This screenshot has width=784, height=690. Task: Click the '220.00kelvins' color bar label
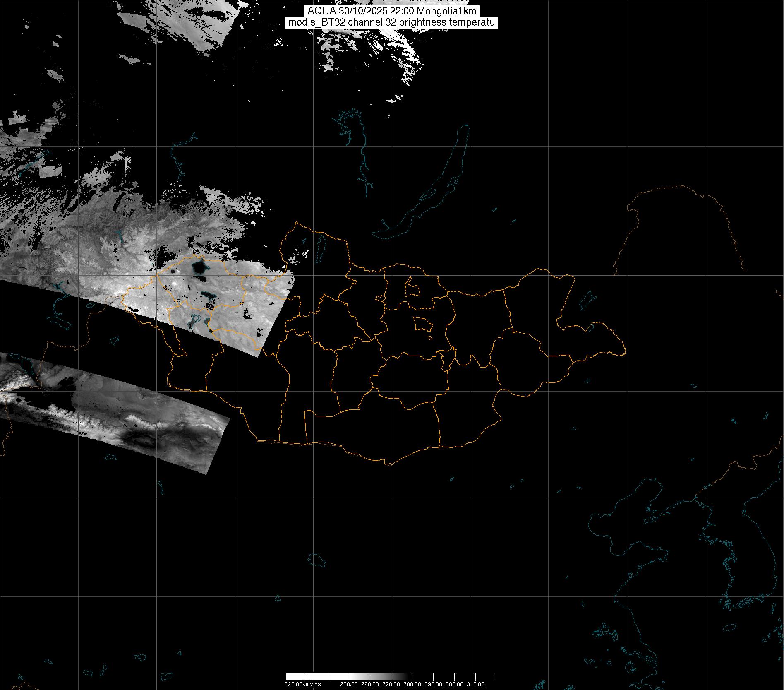coord(303,684)
